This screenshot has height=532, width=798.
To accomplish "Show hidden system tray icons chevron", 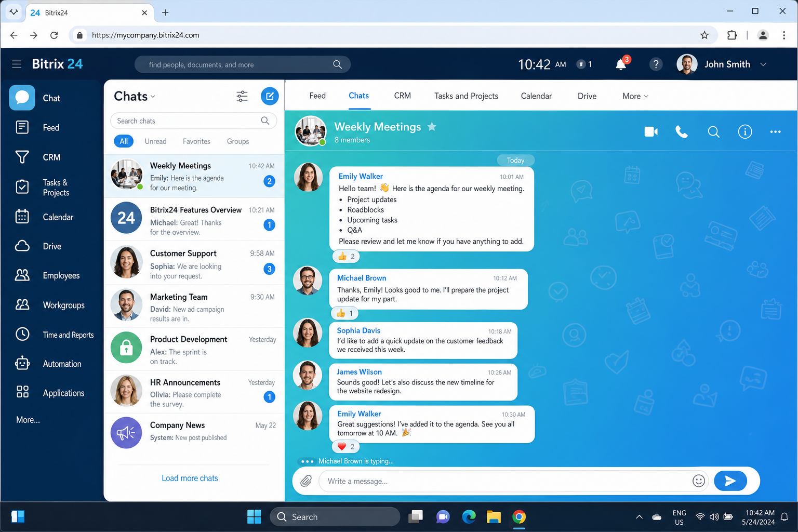I will [x=639, y=517].
